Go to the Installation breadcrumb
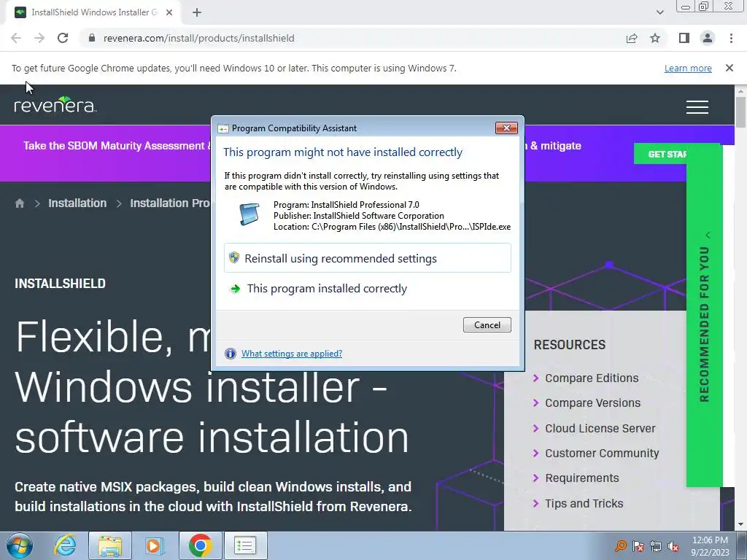This screenshot has height=560, width=747. point(77,203)
